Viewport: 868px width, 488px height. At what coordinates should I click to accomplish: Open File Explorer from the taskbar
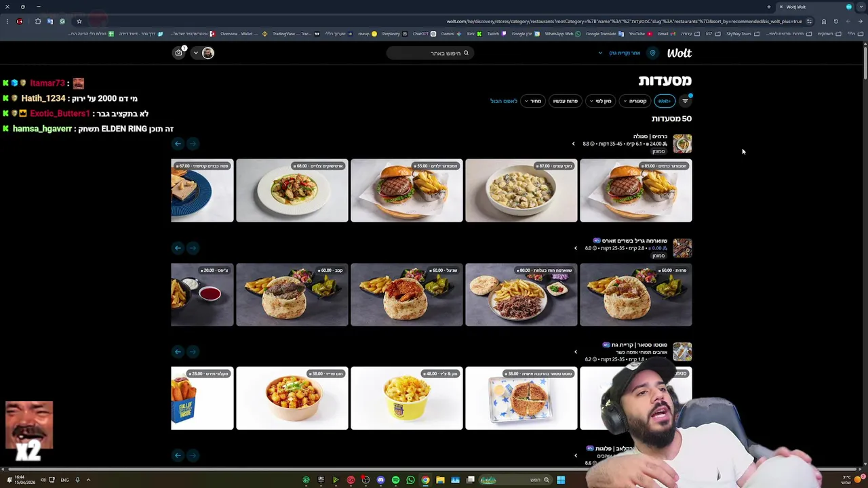point(440,480)
